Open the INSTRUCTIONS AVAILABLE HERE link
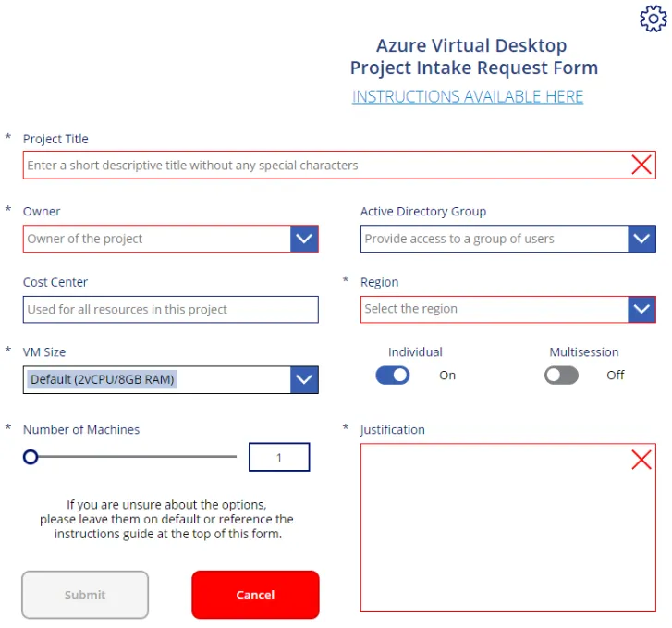 [468, 96]
